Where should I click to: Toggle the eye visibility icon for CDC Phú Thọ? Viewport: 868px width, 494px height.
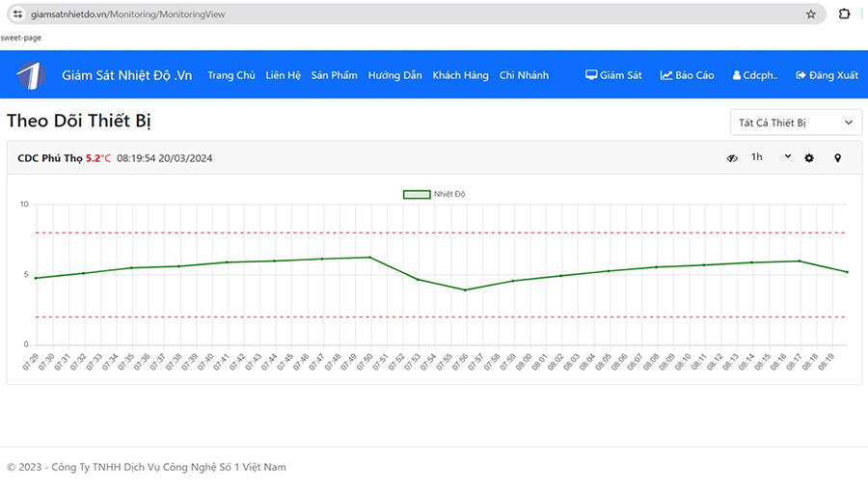pos(732,158)
